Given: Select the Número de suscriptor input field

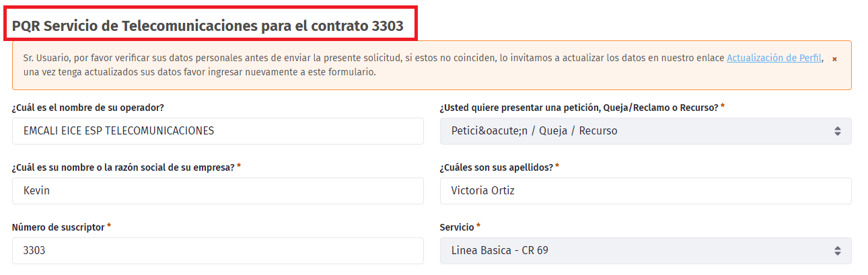Looking at the screenshot, I should pyautogui.click(x=217, y=251).
